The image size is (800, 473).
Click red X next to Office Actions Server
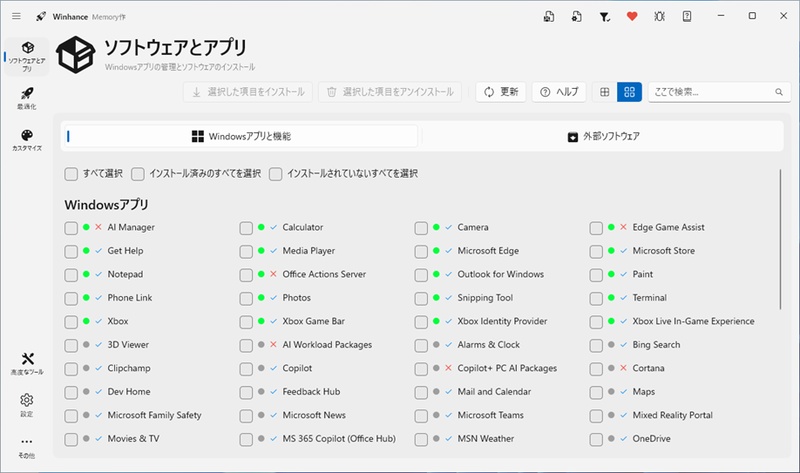[273, 274]
